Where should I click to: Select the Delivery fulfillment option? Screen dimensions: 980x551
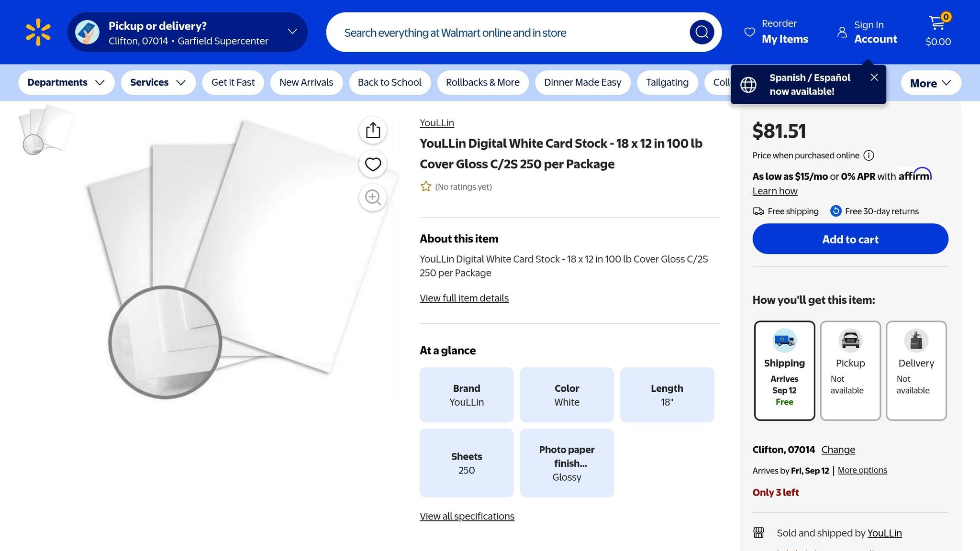coord(916,370)
